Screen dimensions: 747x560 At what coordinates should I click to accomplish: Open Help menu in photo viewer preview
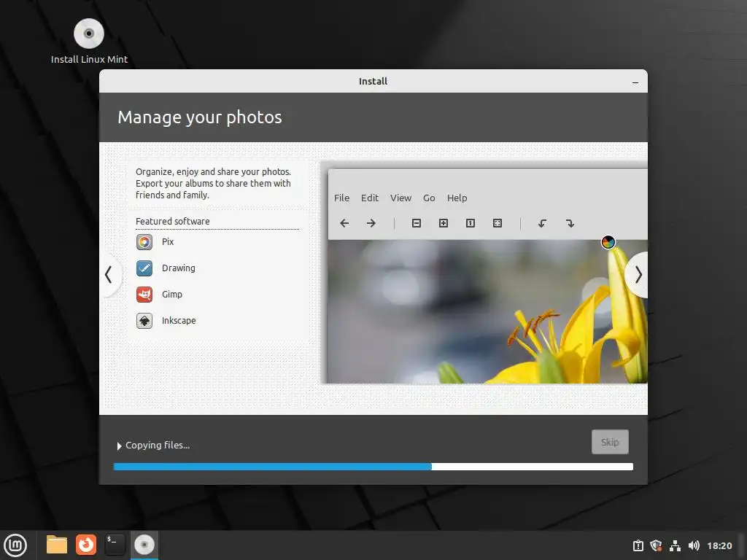click(x=457, y=198)
